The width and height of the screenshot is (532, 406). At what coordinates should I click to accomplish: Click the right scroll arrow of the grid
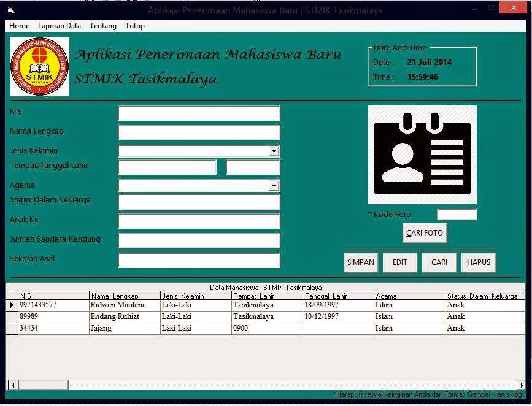[x=522, y=385]
